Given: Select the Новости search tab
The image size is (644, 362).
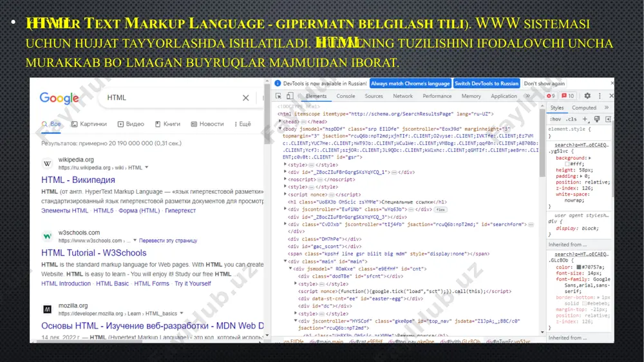Looking at the screenshot, I should click(x=207, y=124).
